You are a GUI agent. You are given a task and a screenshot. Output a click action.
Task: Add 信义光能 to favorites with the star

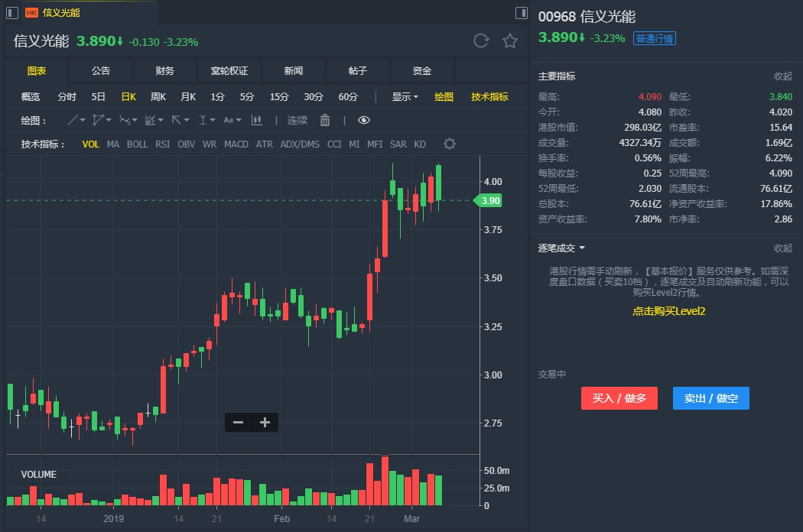tap(510, 41)
